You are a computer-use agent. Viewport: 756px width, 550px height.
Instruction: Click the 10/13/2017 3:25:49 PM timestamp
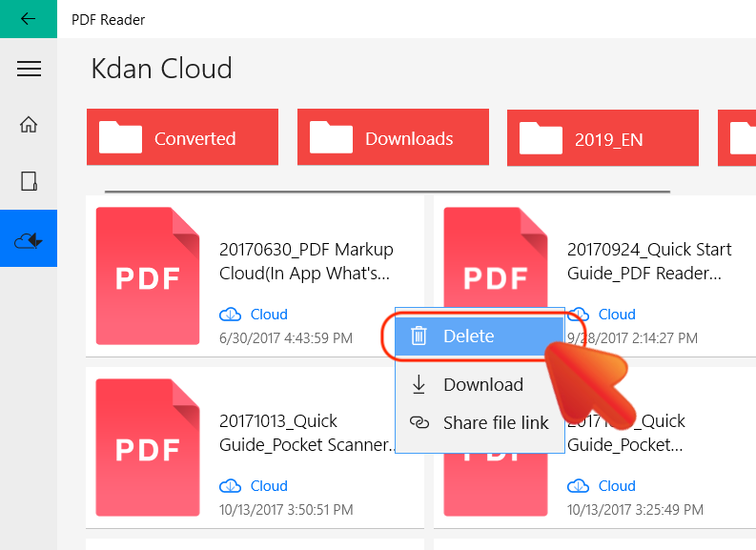635,510
